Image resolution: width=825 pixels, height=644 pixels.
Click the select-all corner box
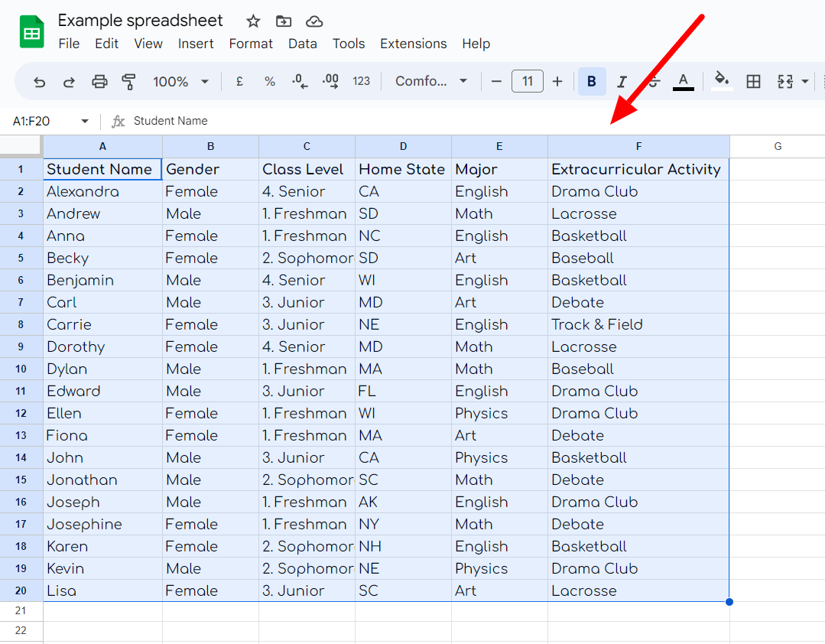[x=21, y=146]
